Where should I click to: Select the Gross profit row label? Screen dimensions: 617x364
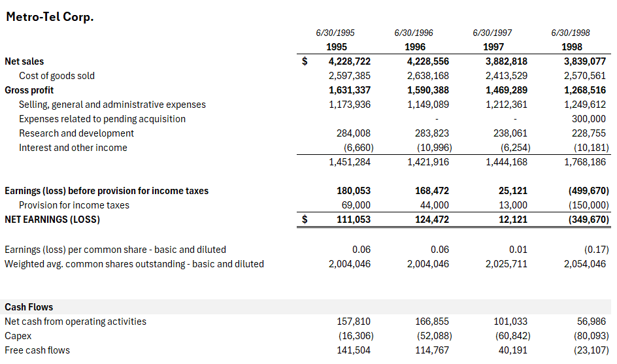(x=29, y=90)
